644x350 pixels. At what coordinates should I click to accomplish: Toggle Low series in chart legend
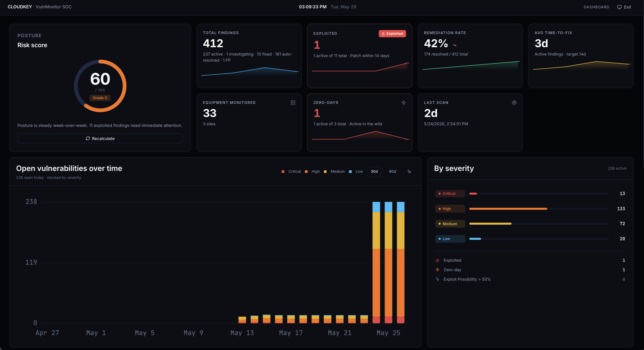point(356,172)
